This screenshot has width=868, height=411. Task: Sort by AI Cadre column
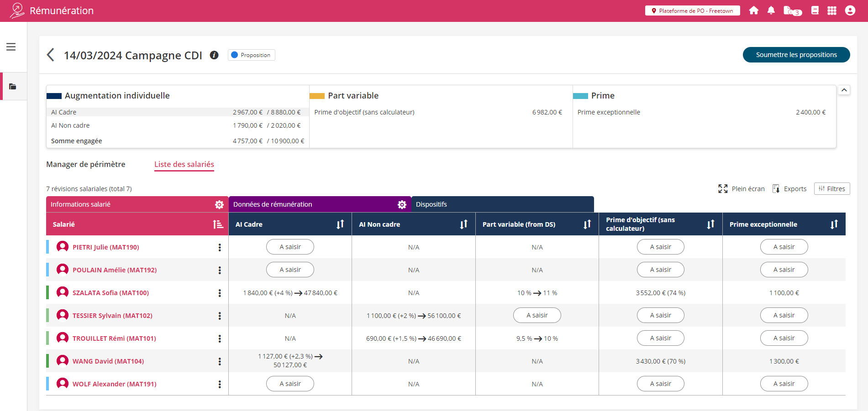coord(340,224)
